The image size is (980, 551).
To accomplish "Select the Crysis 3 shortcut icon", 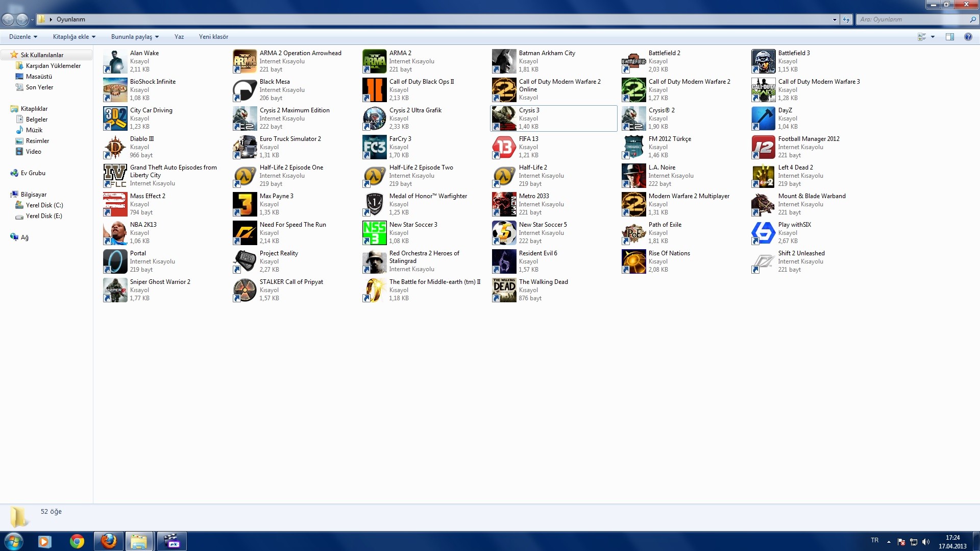I will (504, 118).
